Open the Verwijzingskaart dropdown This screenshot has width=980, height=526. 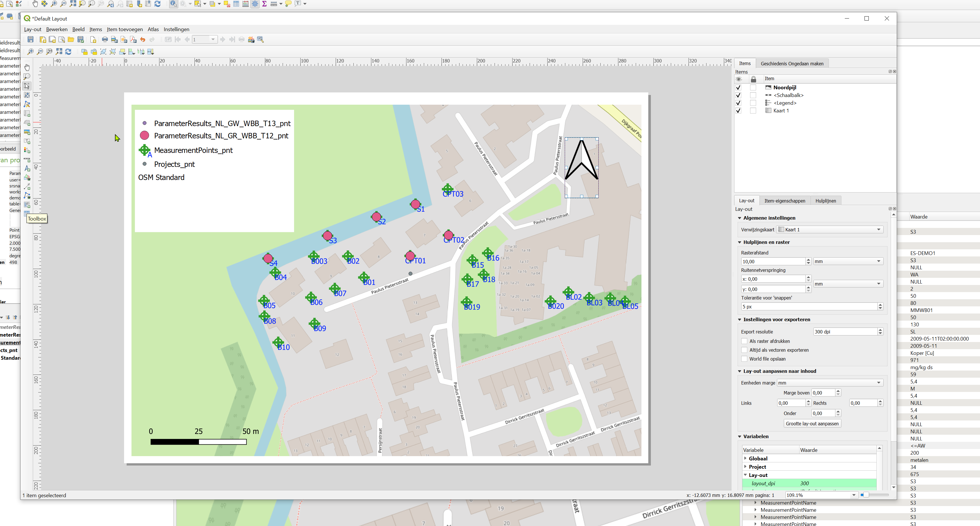pos(878,229)
